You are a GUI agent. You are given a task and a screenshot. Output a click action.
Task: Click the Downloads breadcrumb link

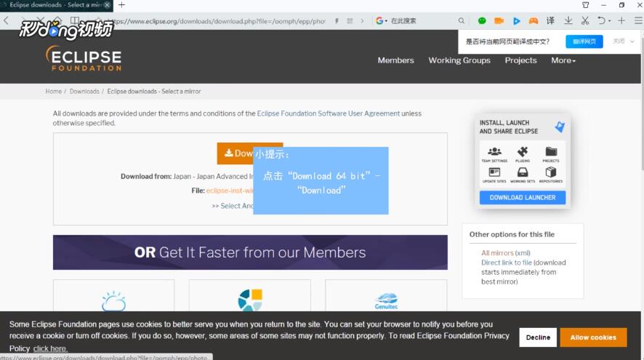click(x=84, y=91)
